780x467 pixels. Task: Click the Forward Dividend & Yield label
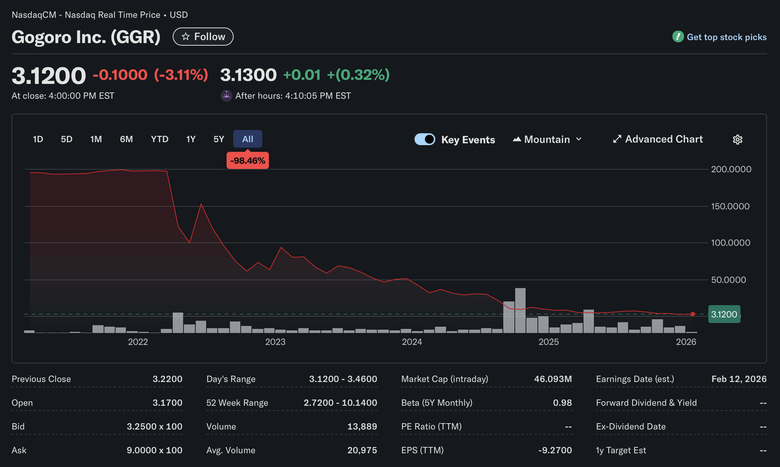(646, 403)
